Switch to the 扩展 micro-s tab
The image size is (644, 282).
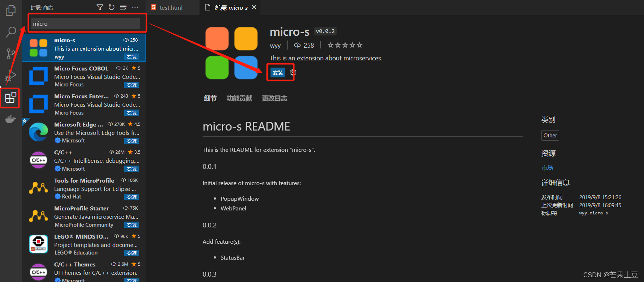[x=231, y=8]
